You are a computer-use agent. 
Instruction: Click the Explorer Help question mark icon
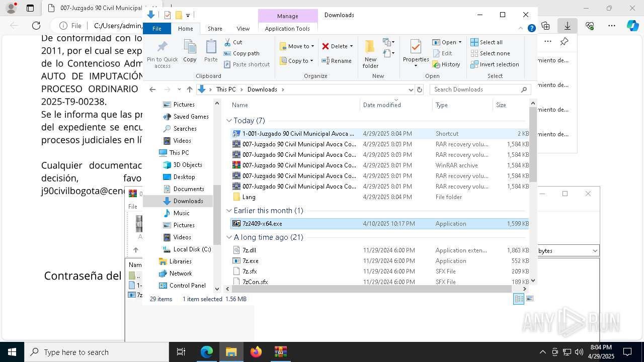531,29
